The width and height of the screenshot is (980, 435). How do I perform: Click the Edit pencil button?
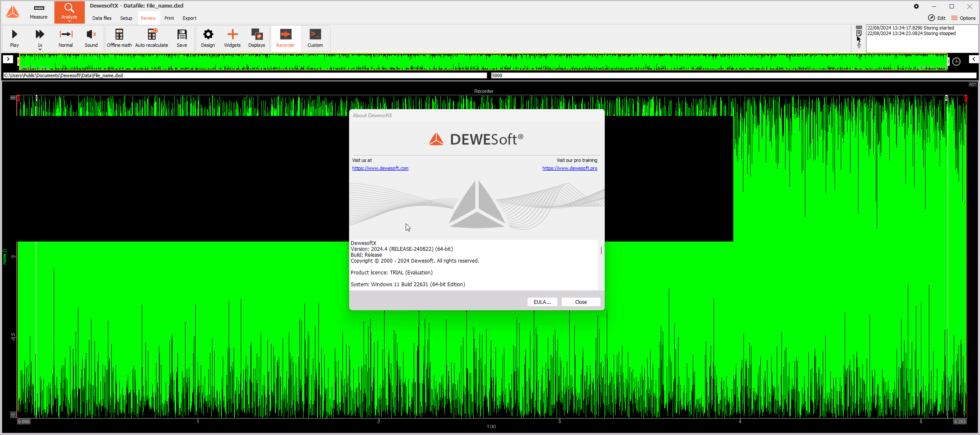[x=937, y=18]
